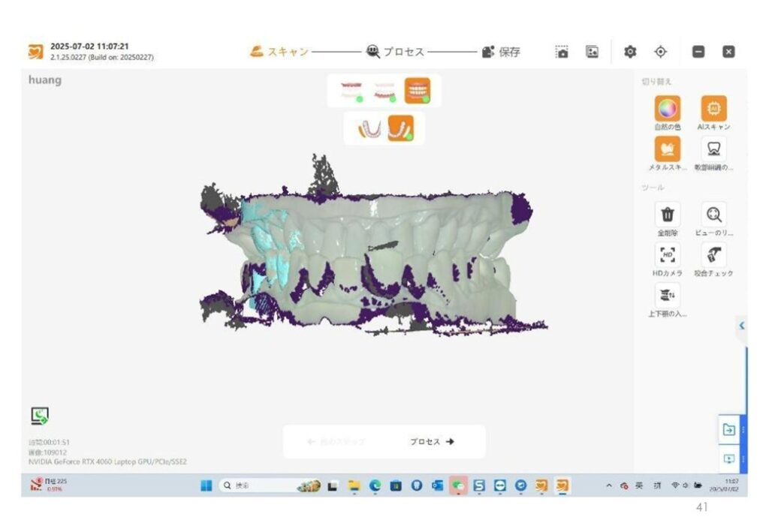Viewport: 769px width, 532px height.
Task: Switch to the 保存 step
Action: click(501, 52)
